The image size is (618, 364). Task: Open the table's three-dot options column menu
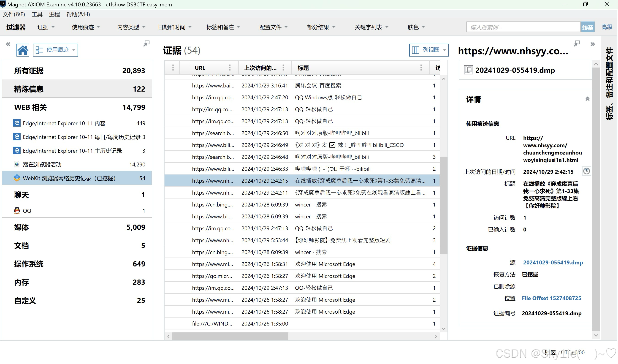(x=173, y=68)
